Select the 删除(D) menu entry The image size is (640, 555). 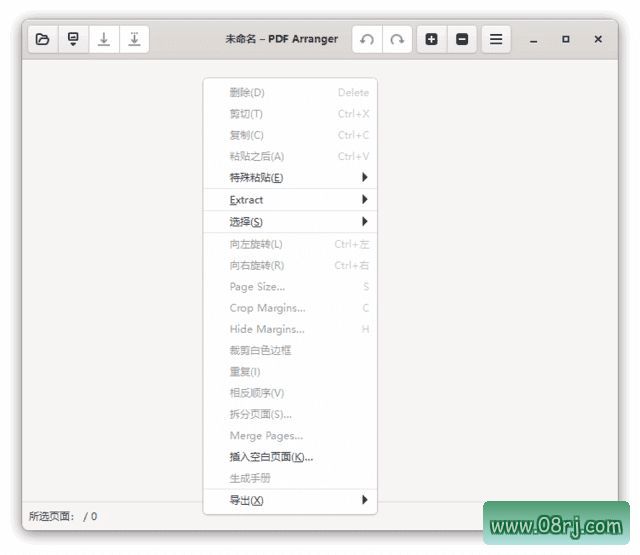[x=290, y=93]
